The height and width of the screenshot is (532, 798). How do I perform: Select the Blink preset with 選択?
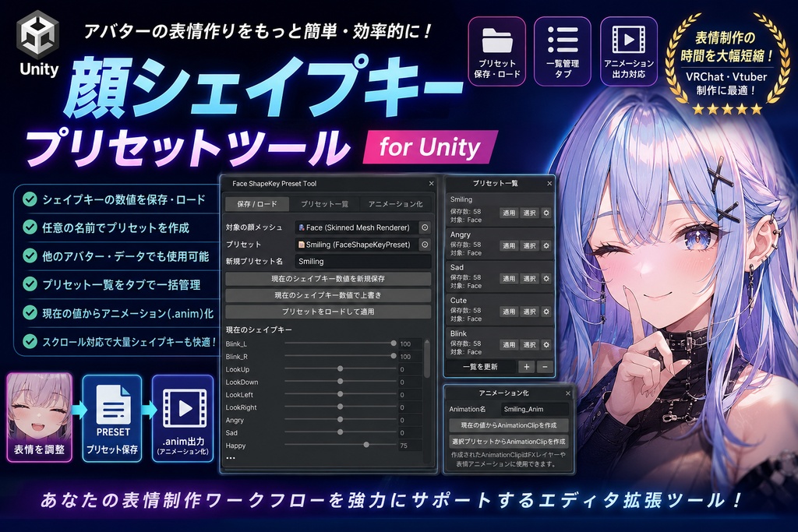point(529,344)
